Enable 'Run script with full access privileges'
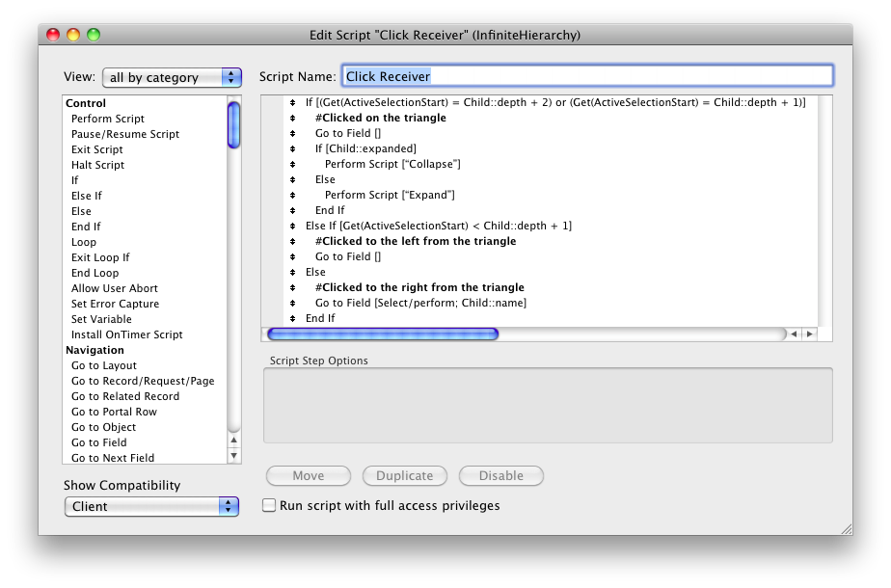 tap(269, 505)
